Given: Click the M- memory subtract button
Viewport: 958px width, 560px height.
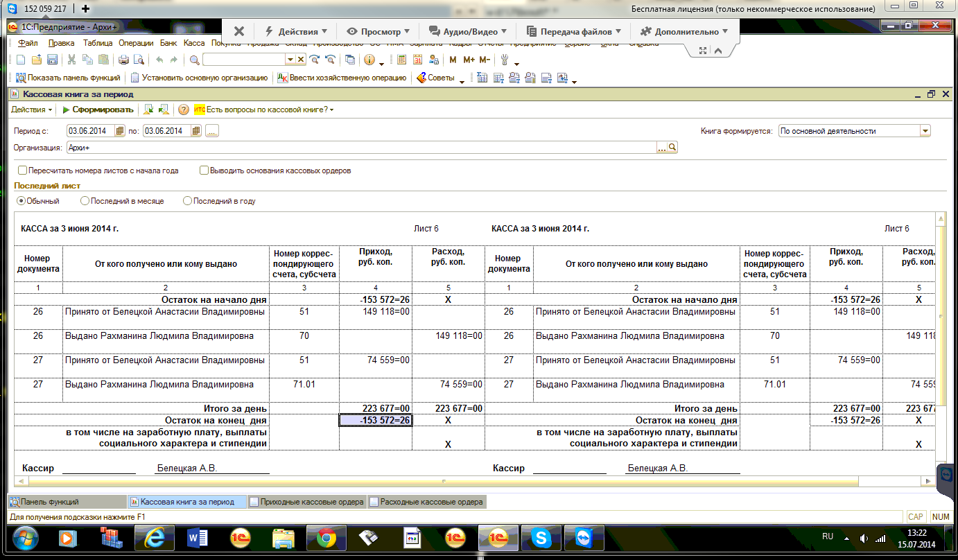Looking at the screenshot, I should (x=485, y=60).
